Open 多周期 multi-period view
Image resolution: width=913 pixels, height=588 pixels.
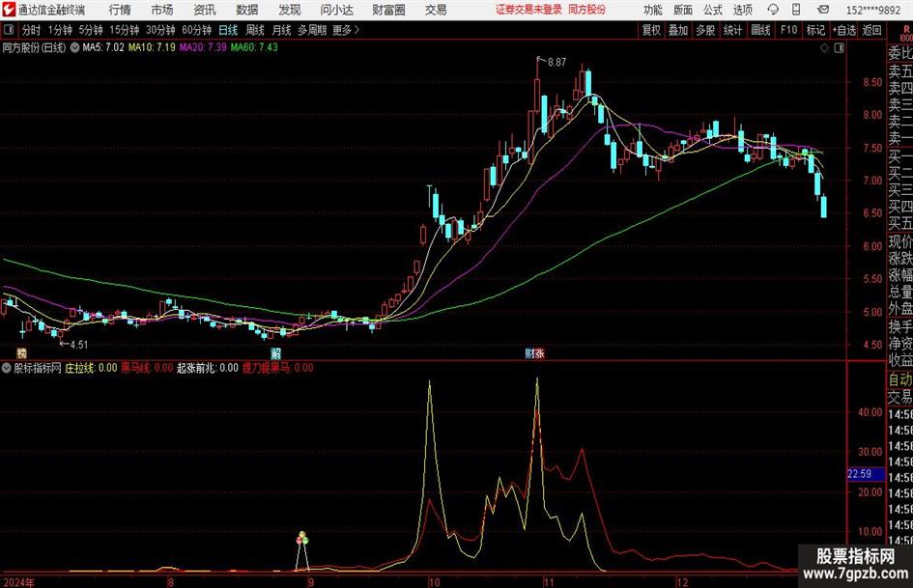click(312, 30)
